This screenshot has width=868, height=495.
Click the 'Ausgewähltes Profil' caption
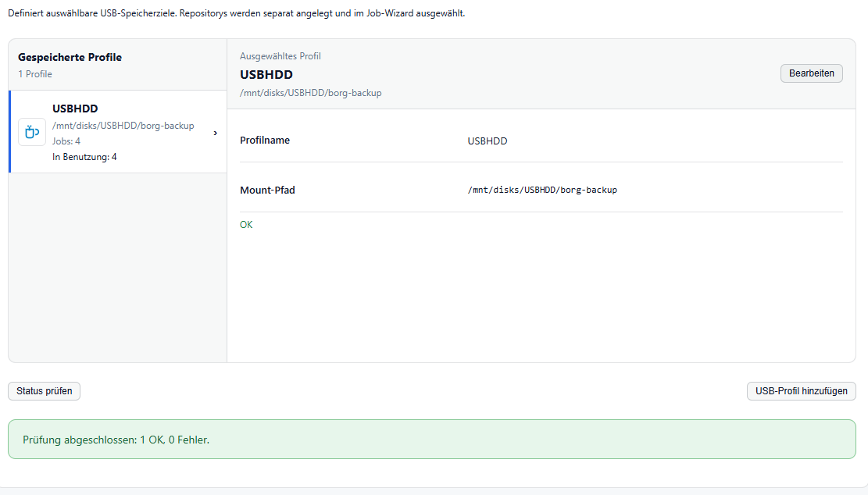click(280, 56)
